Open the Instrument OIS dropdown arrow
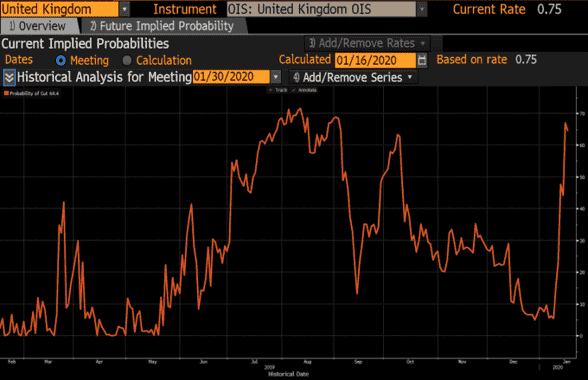588x380 pixels. (x=422, y=9)
